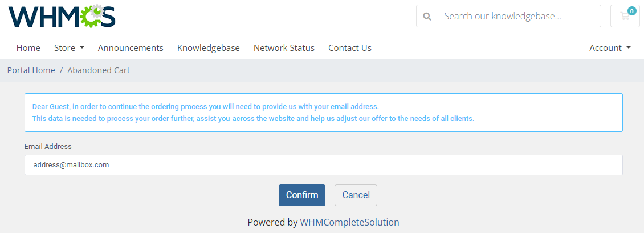Click the Dear Guest info message box
644x233 pixels.
323,113
